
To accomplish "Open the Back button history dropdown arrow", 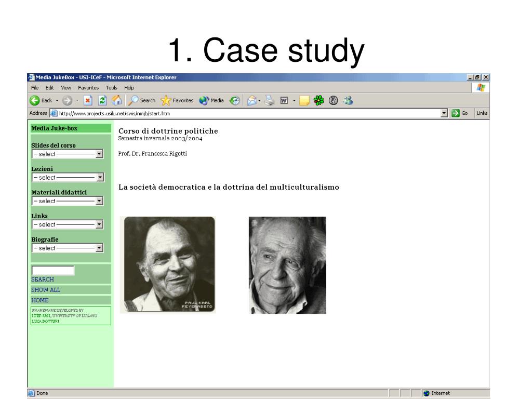I will (x=57, y=100).
